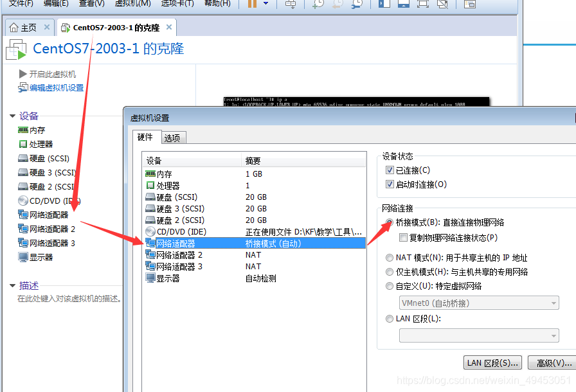Click the 设备 column header in hardware list
The width and height of the screenshot is (576, 392).
coord(192,161)
